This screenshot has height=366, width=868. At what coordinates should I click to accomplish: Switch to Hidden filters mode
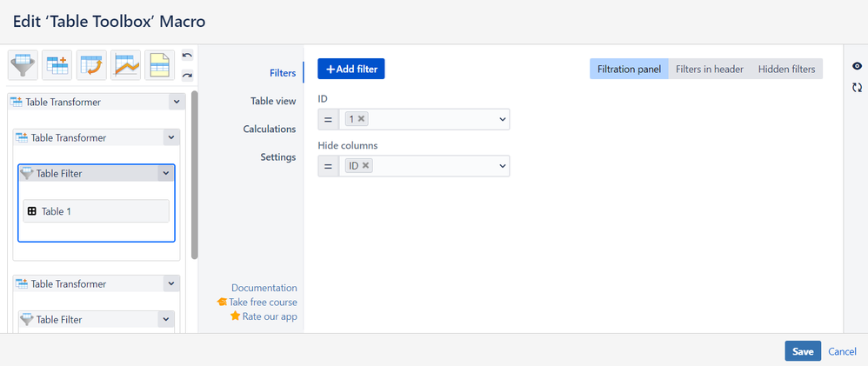[x=786, y=70]
